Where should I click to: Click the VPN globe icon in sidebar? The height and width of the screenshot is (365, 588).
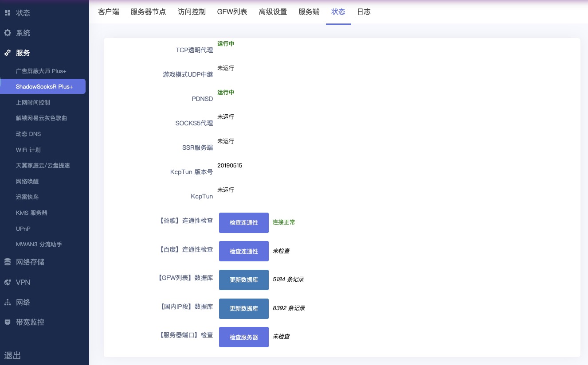click(x=7, y=282)
